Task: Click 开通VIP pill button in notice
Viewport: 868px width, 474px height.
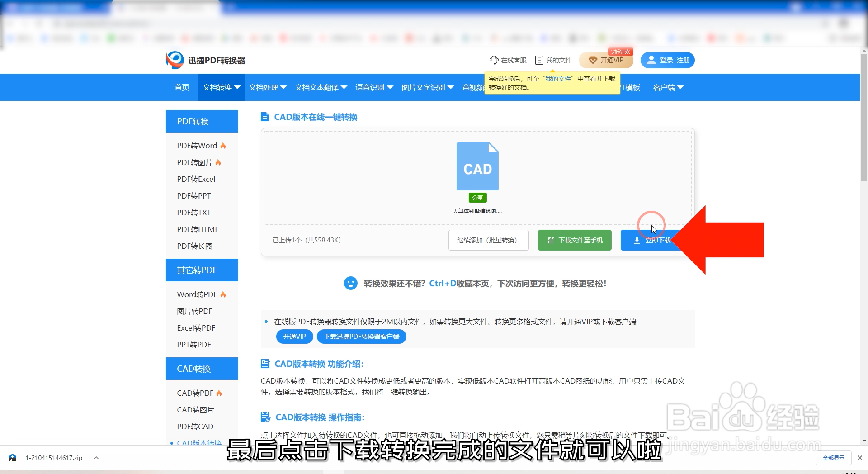Action: click(x=294, y=337)
